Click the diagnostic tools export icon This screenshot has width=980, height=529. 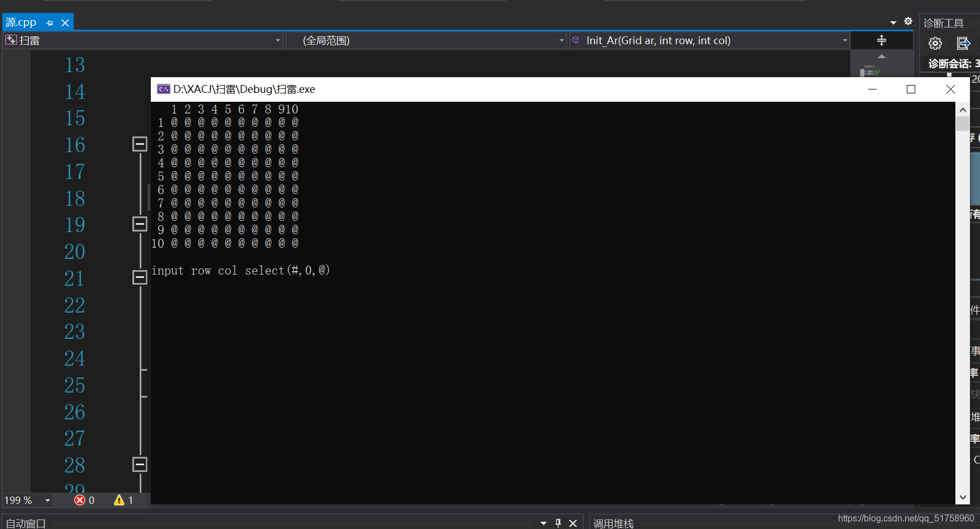[x=963, y=43]
